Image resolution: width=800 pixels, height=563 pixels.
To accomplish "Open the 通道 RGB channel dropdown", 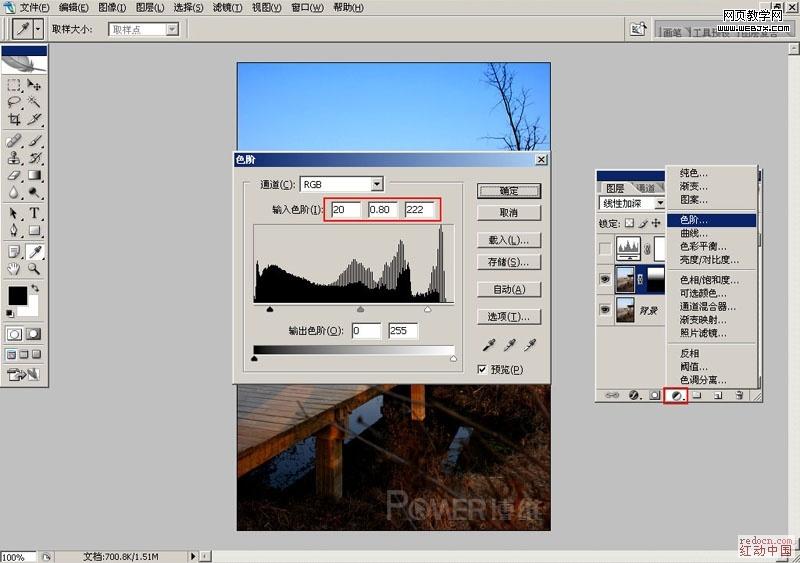I will [377, 184].
